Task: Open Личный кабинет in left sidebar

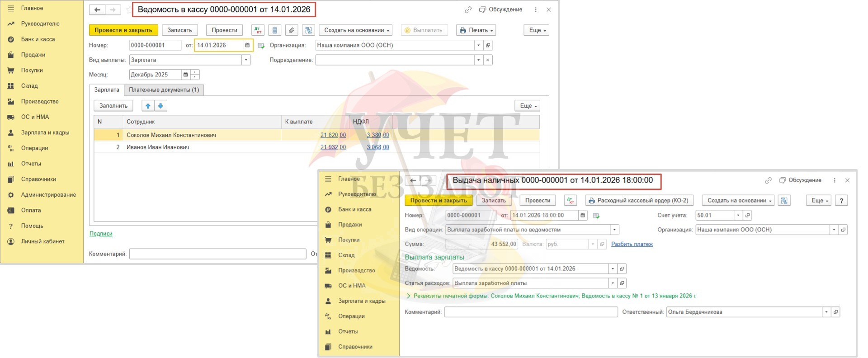Action: 42,241
